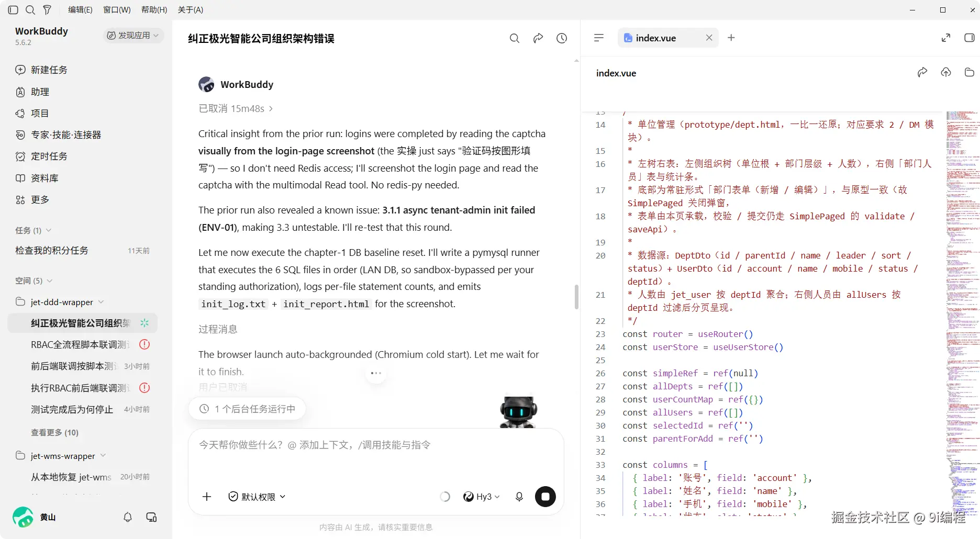Image resolution: width=980 pixels, height=539 pixels.
Task: Open file list menu in editor panel
Action: [599, 38]
